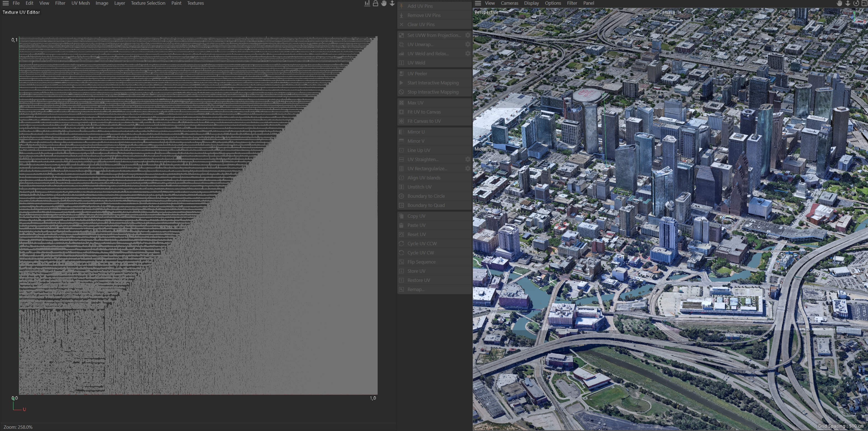Screen dimensions: 868x431
Task: Select the UV editor zoom arrows icon
Action: pyautogui.click(x=392, y=3)
